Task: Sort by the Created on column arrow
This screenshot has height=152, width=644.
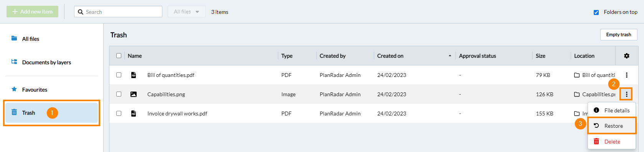Action: tap(450, 56)
